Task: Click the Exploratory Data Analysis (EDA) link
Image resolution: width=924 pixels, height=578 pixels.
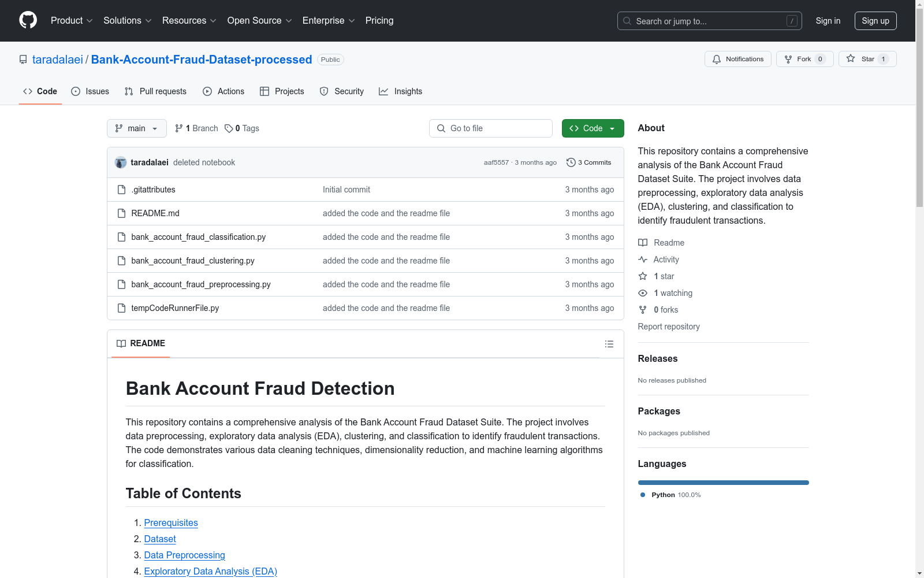Action: coord(211,571)
